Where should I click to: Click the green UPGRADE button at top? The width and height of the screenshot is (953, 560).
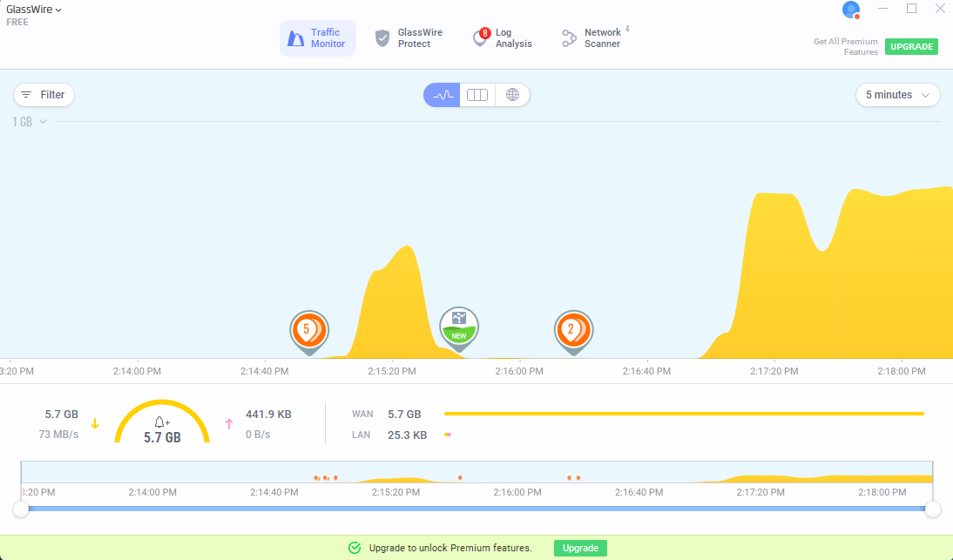(x=911, y=47)
